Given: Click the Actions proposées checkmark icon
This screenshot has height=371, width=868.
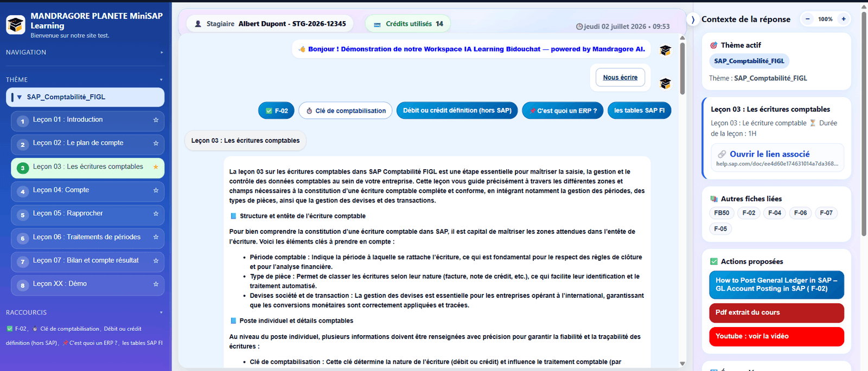Looking at the screenshot, I should (x=714, y=261).
